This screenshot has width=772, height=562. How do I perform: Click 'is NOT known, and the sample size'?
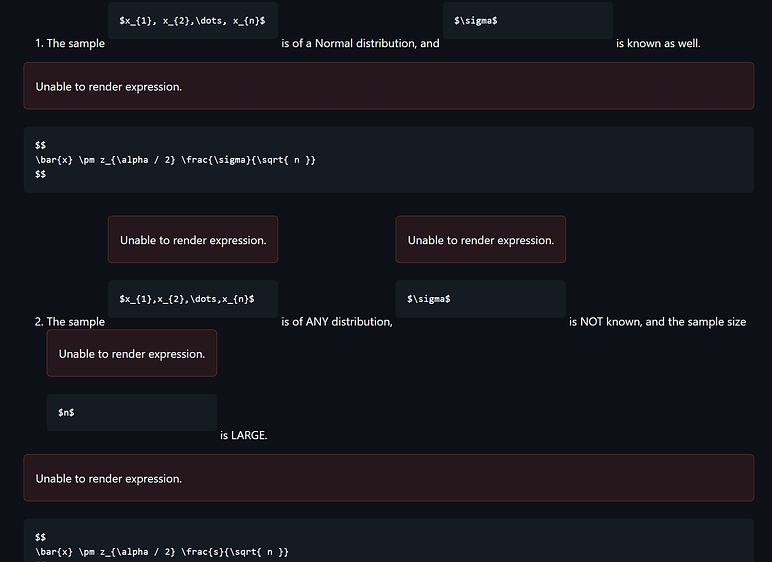coord(657,322)
